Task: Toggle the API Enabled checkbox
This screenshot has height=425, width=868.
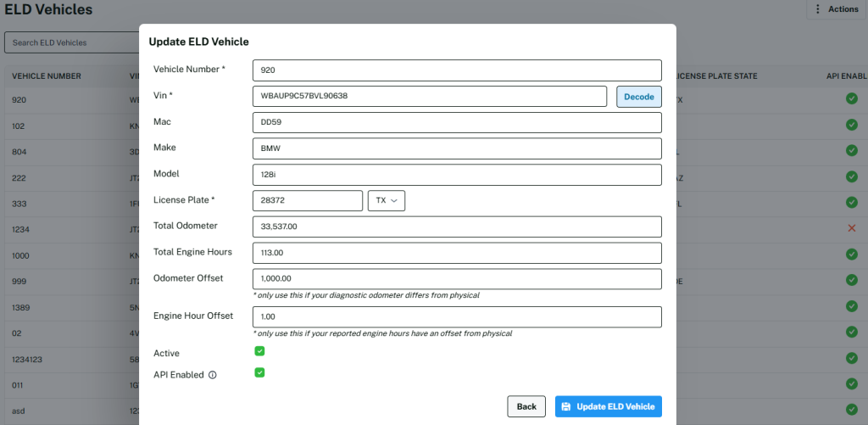Action: click(259, 372)
